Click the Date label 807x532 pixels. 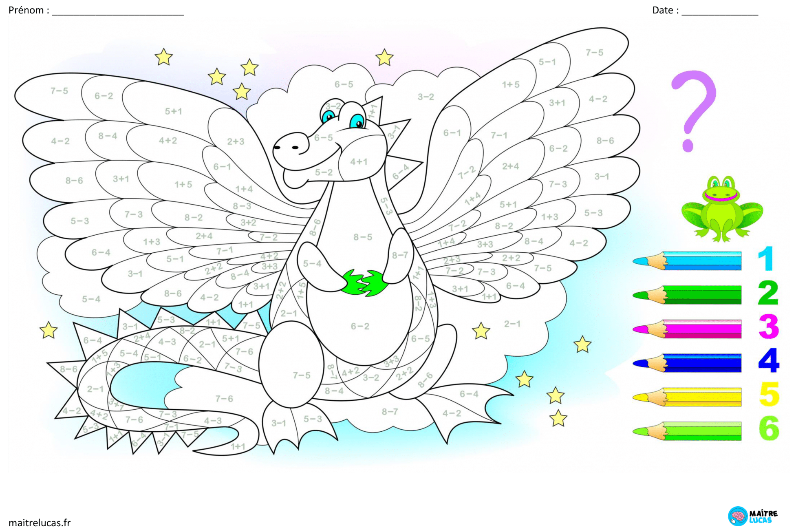(x=666, y=10)
